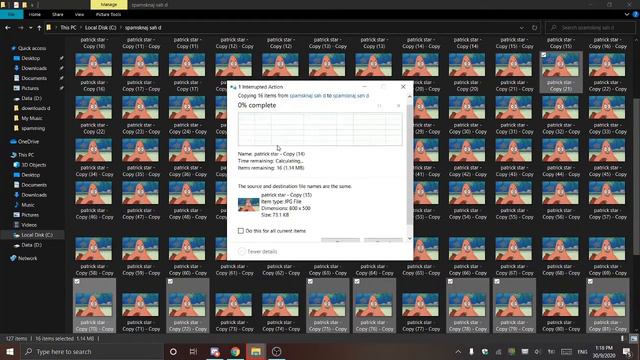Refresh the current folder view
Screen dimensions: 640x360
[534, 28]
